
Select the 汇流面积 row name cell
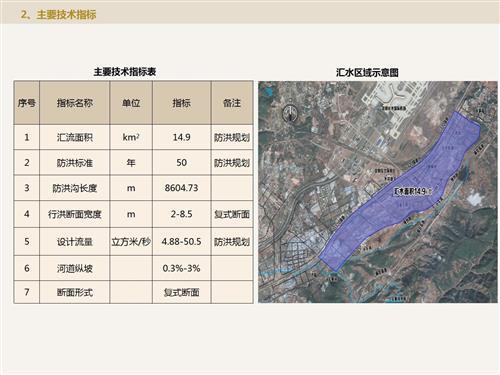(x=75, y=137)
